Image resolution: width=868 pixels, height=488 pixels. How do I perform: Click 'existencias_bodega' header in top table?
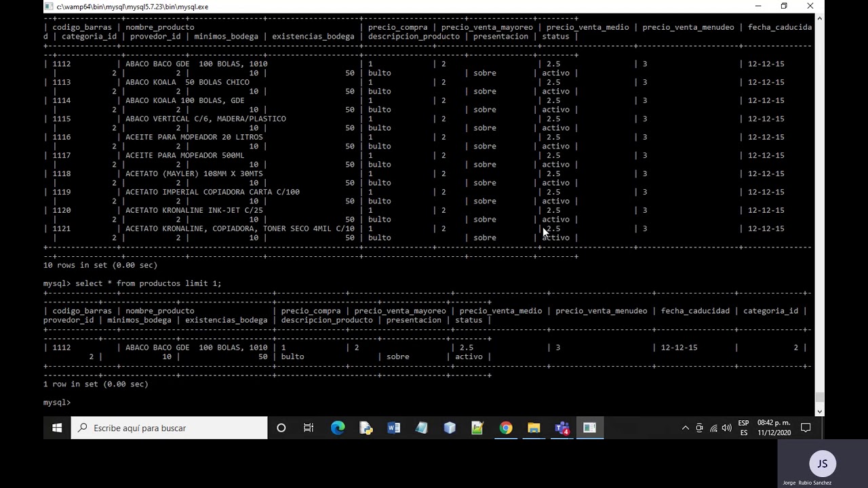point(313,36)
